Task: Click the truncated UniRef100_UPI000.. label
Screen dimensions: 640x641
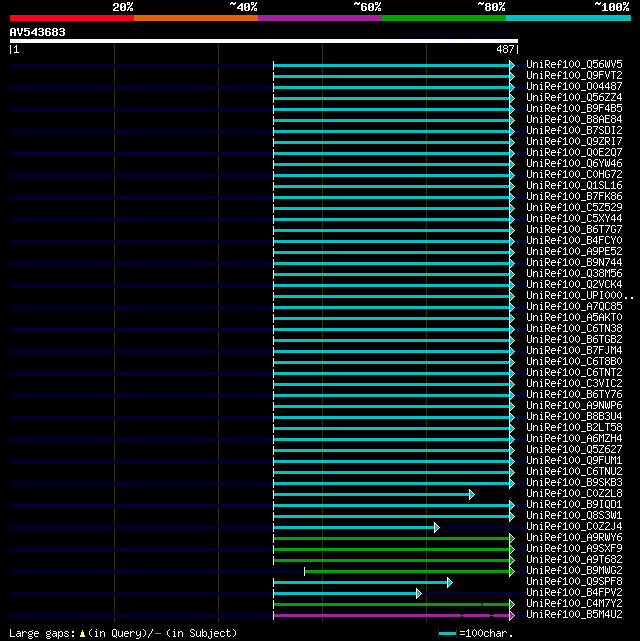Action: click(580, 296)
